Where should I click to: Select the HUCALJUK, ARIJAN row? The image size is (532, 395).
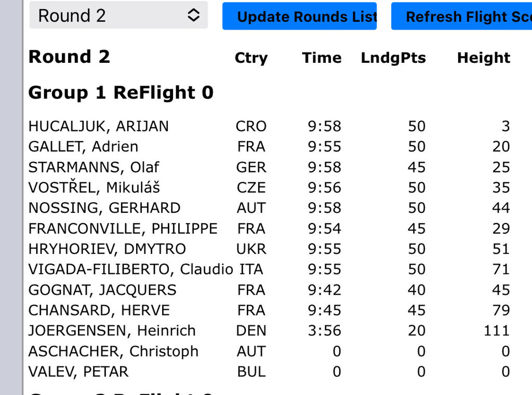98,126
